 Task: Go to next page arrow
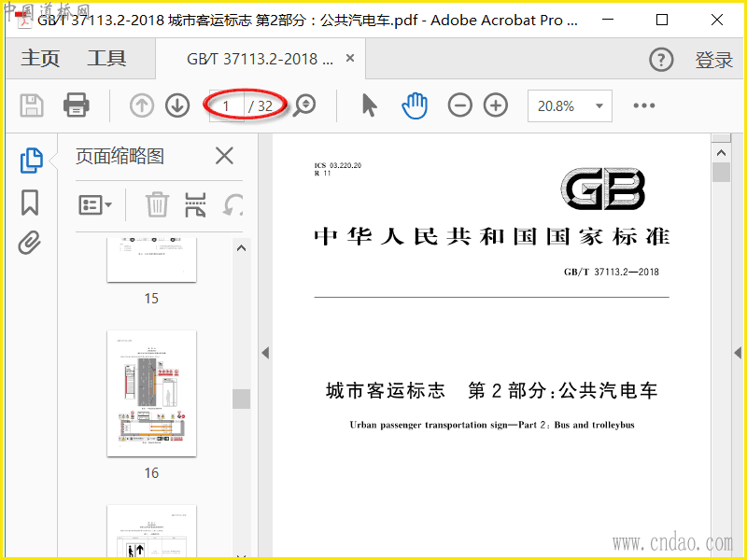[177, 105]
